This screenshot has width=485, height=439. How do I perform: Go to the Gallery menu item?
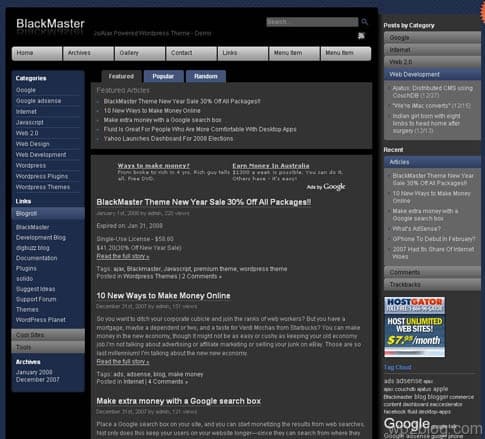(140, 53)
